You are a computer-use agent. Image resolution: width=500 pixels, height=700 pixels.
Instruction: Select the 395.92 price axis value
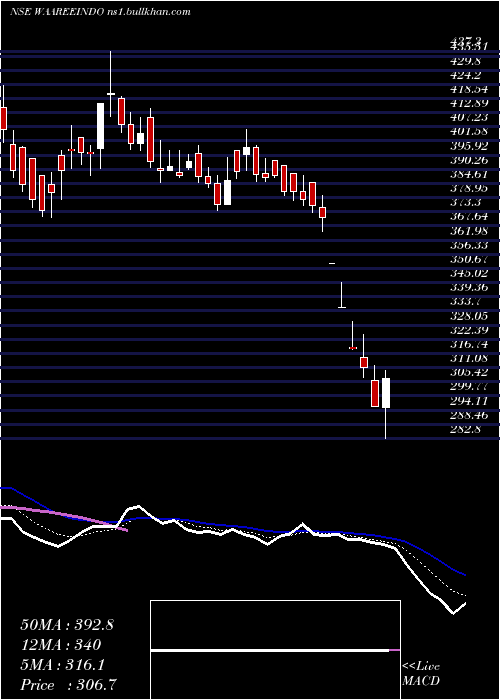coord(471,146)
